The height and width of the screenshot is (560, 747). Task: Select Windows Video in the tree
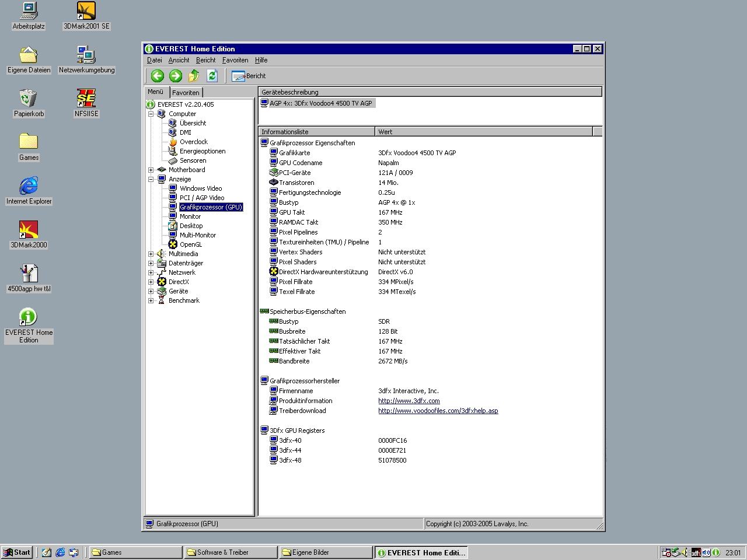(x=201, y=188)
